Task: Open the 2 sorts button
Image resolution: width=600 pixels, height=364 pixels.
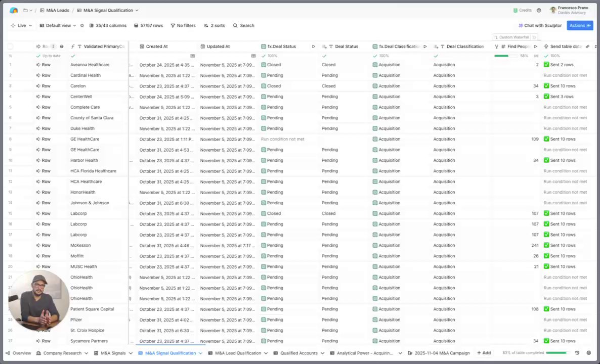Action: click(215, 26)
